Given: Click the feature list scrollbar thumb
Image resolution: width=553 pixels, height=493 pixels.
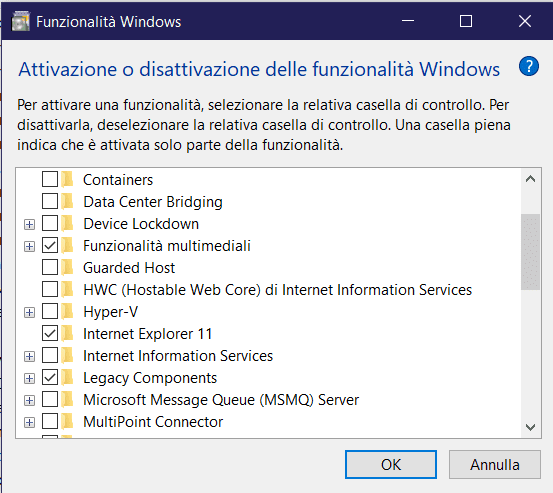Looking at the screenshot, I should click(530, 251).
